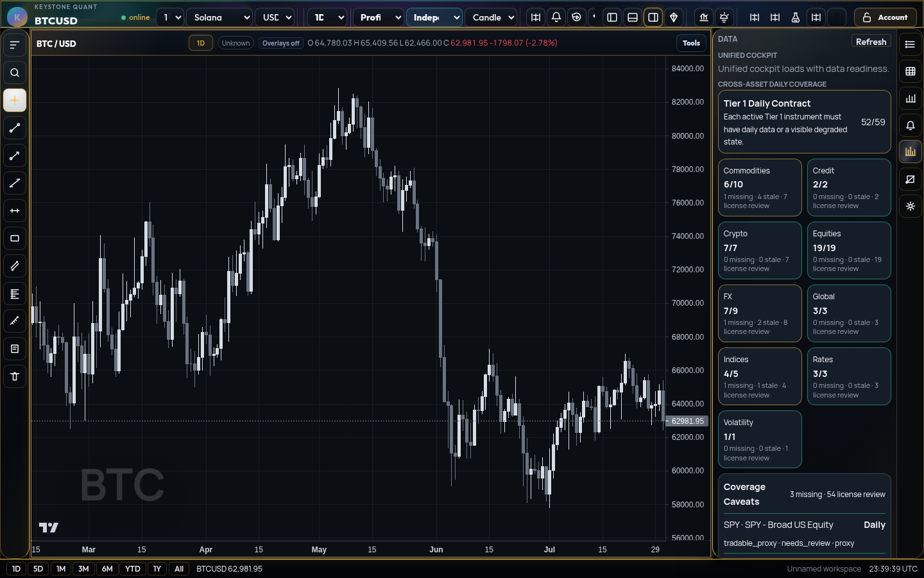Select the All range tab
Viewport: 924px width, 578px height.
point(179,568)
